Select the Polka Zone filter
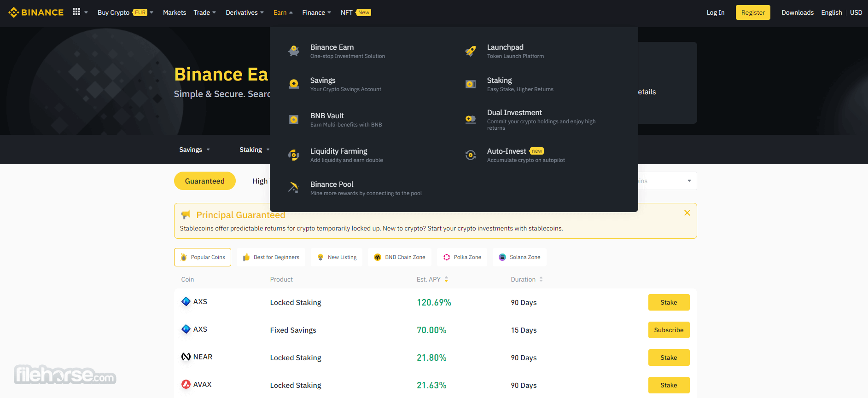868x398 pixels. (x=462, y=257)
